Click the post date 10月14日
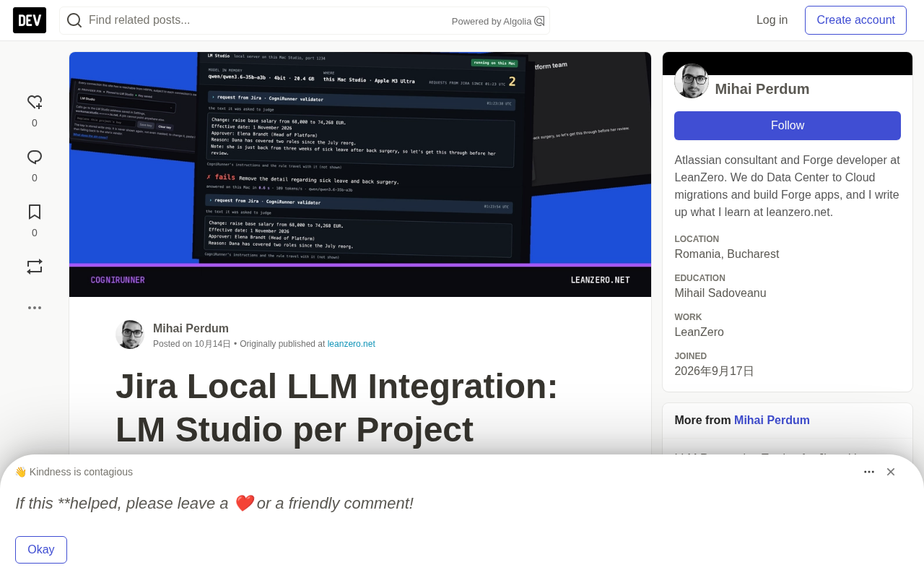The image size is (924, 578). [212, 344]
